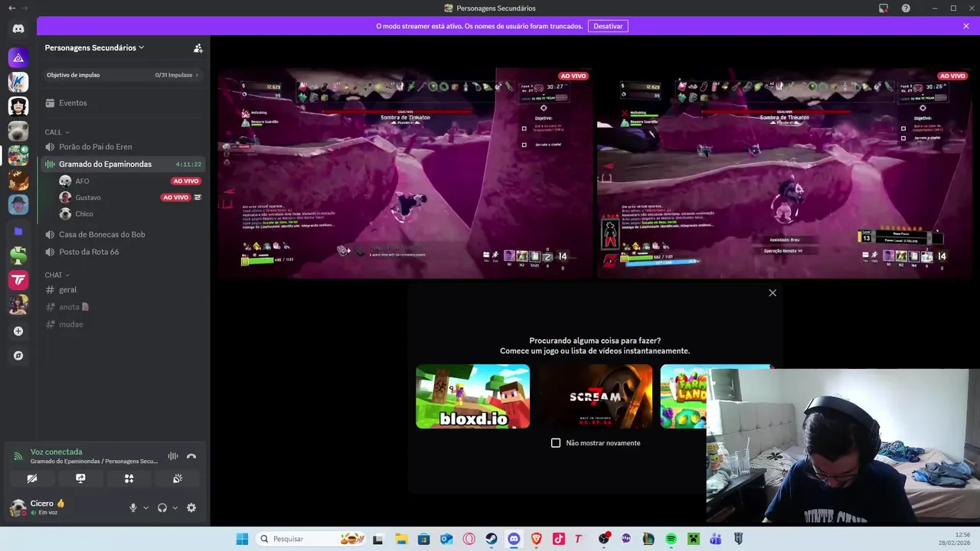Open help question mark in title bar
The width and height of the screenshot is (980, 551).
pos(906,8)
